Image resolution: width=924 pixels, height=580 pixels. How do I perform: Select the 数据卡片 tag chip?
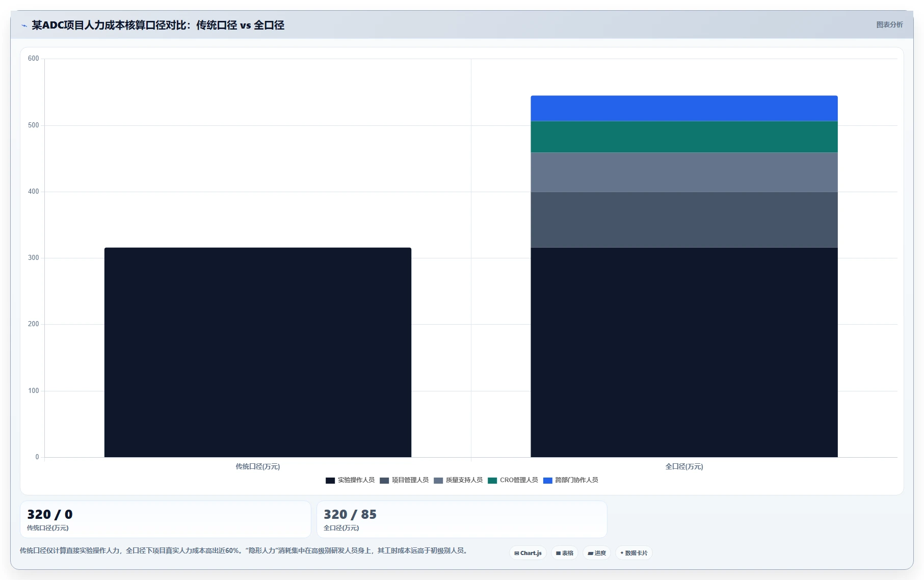634,553
